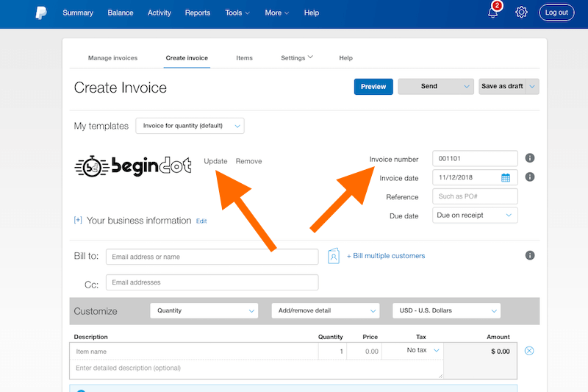Focus the Cc email addresses field

coord(212,282)
